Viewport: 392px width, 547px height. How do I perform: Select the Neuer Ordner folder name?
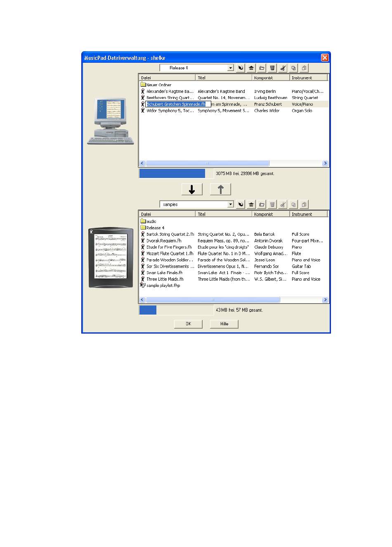[x=159, y=85]
